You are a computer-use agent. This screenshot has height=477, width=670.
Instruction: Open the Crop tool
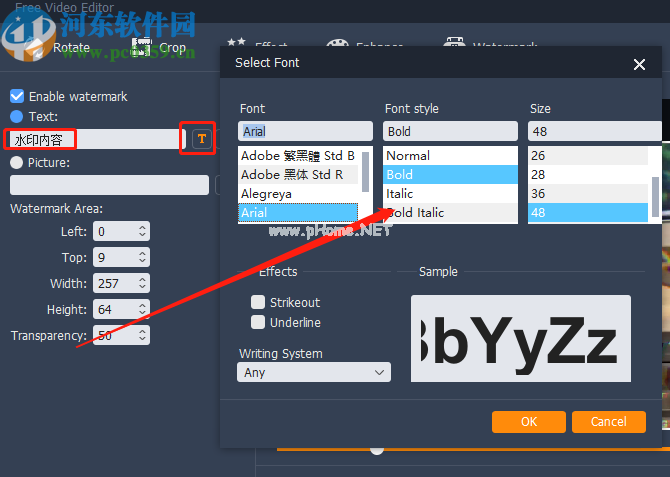click(x=161, y=47)
